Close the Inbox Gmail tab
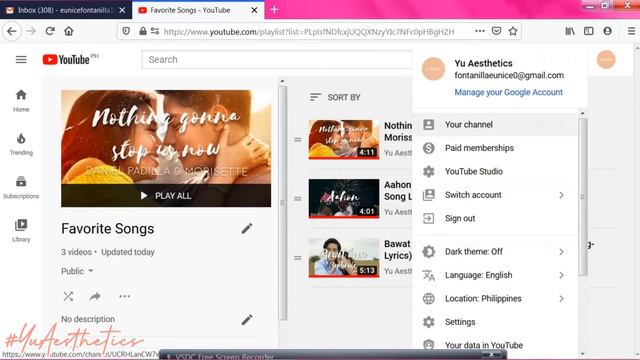The image size is (640, 360). coord(122,10)
